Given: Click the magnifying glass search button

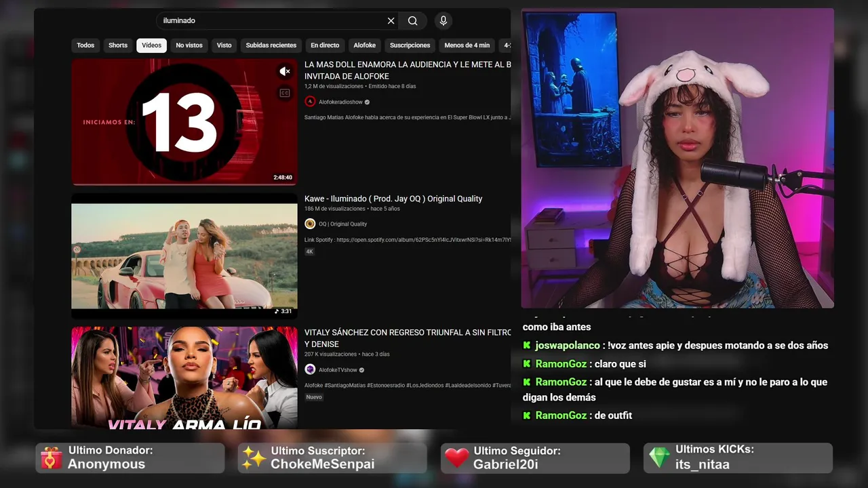Looking at the screenshot, I should [413, 21].
